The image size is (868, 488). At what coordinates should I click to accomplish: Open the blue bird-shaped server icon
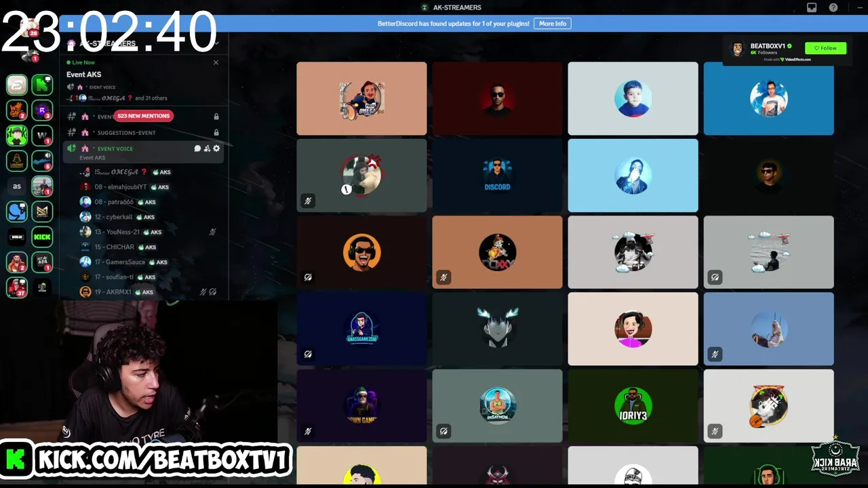[17, 211]
